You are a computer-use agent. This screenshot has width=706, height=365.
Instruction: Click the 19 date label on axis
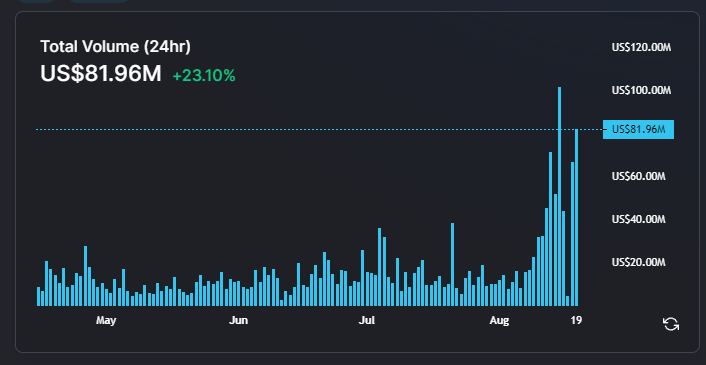coord(576,320)
